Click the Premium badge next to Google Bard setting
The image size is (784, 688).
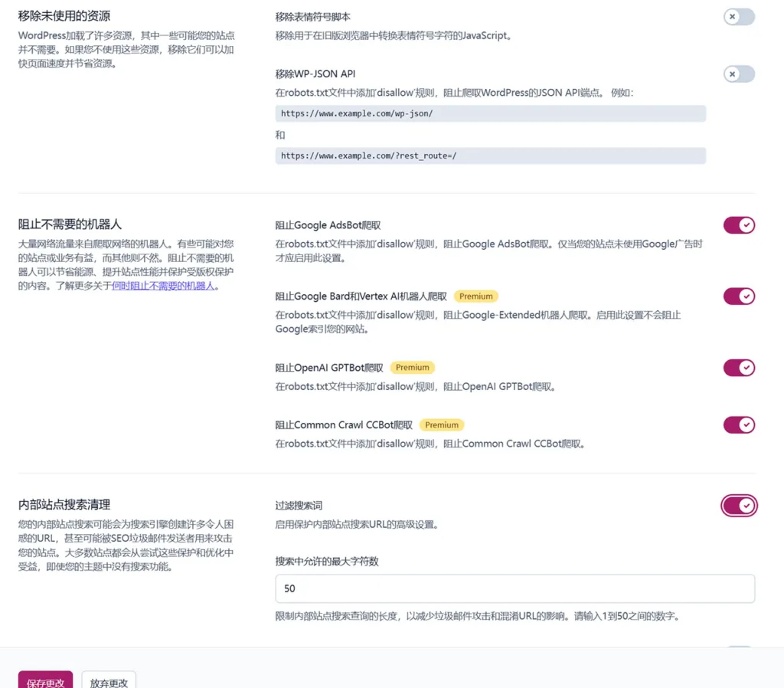click(475, 295)
